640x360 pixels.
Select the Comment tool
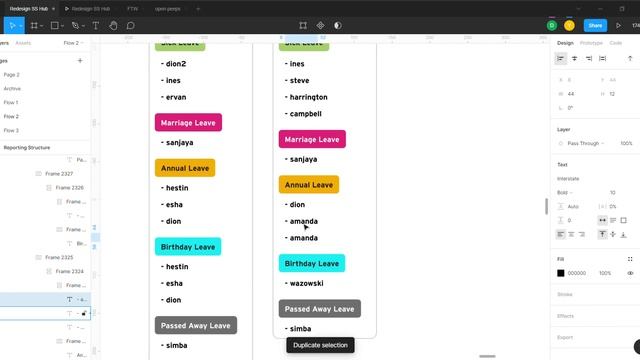coord(130,26)
